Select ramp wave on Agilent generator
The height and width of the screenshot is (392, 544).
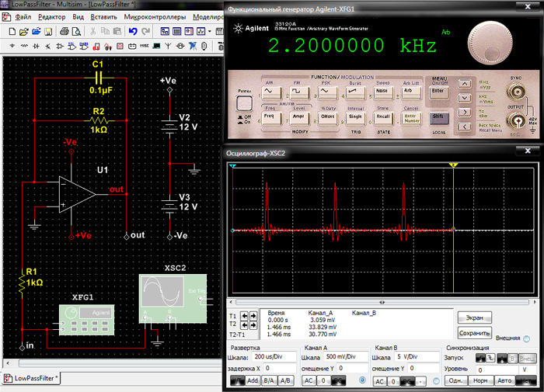point(354,92)
